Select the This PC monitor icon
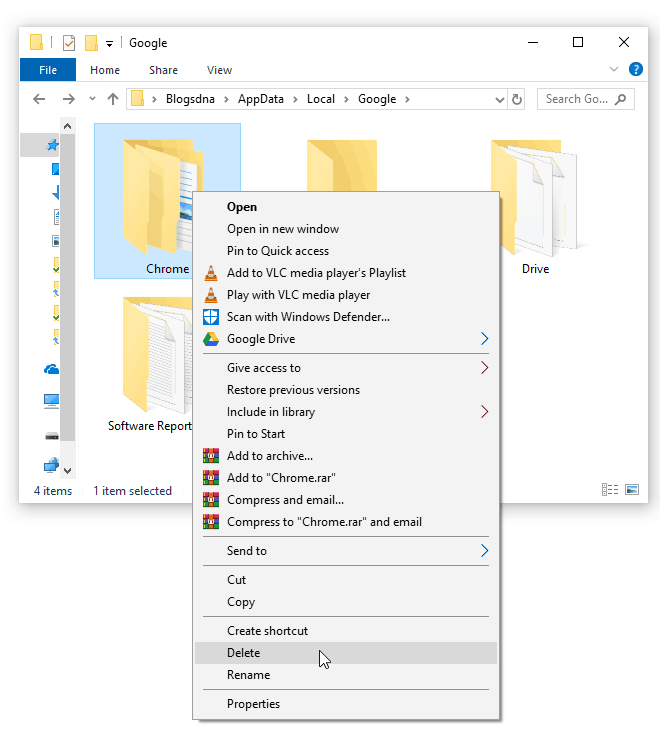The width and height of the screenshot is (660, 732). click(x=51, y=401)
